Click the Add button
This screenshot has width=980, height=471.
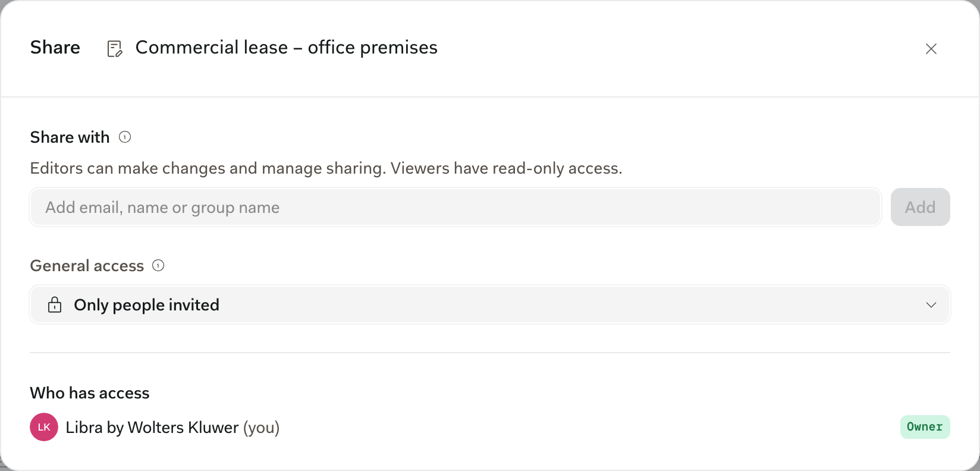(920, 208)
